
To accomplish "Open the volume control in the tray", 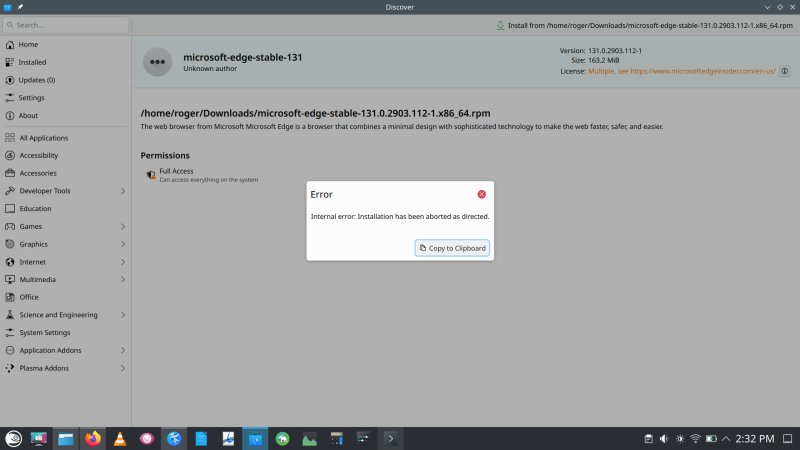I will (664, 439).
